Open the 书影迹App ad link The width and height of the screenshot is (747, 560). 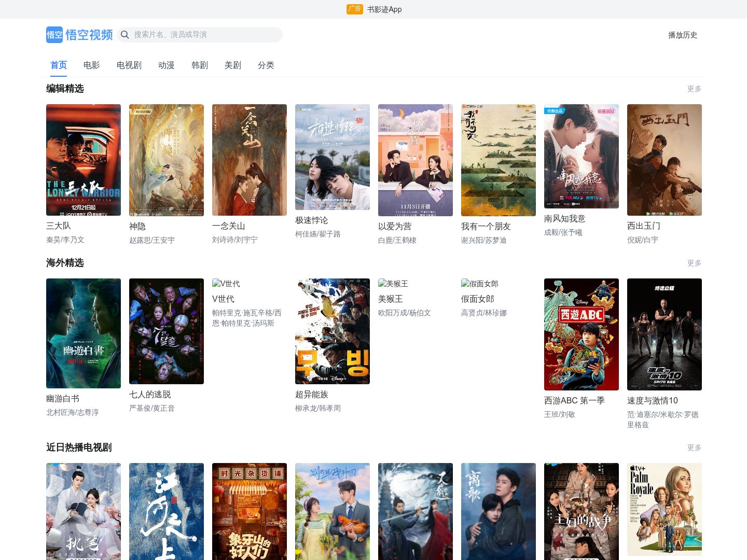click(x=384, y=9)
